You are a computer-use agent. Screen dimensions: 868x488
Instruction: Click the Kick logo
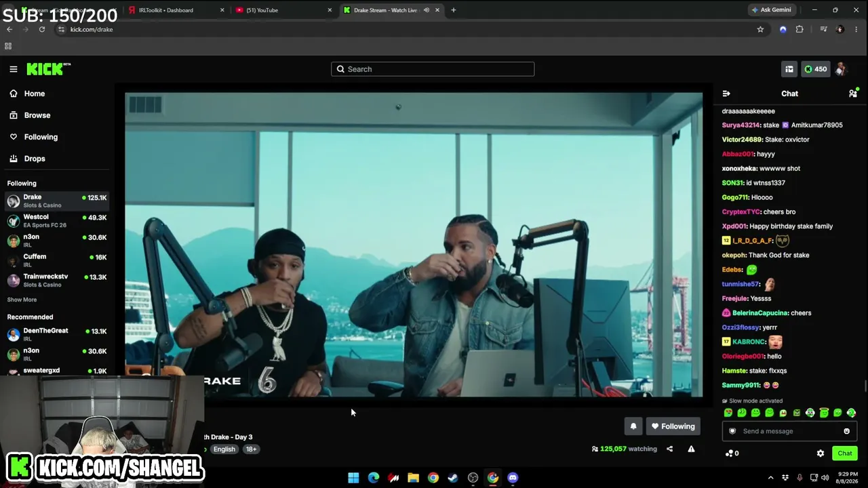48,69
